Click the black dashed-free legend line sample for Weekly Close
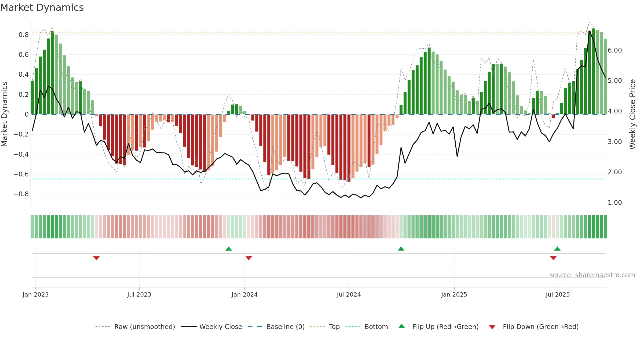The width and height of the screenshot is (644, 362). (189, 327)
